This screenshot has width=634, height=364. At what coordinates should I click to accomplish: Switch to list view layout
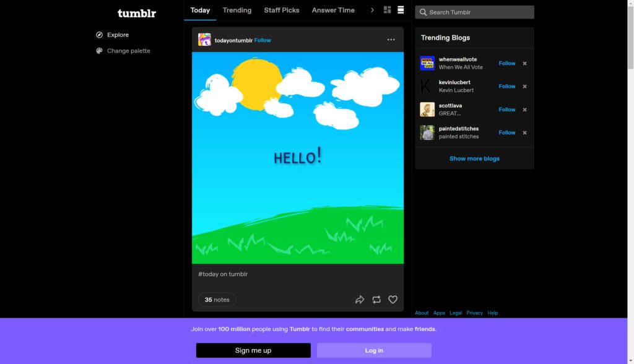click(401, 10)
